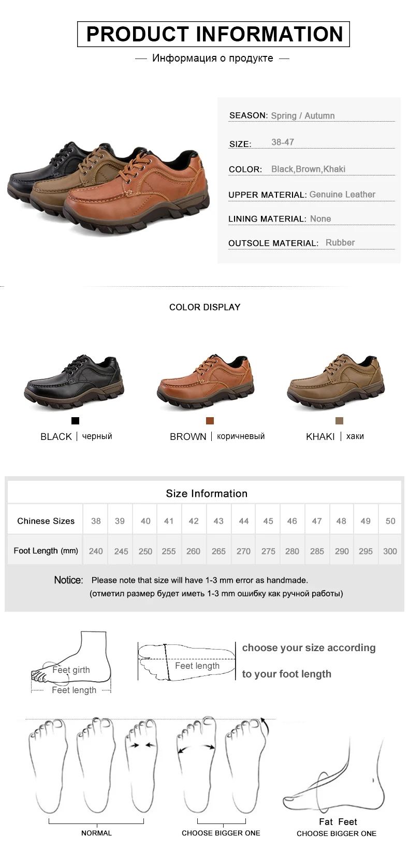Click the foot with upward toe arrow
Image resolution: width=409 pixels, height=868 pixels.
coord(247,765)
